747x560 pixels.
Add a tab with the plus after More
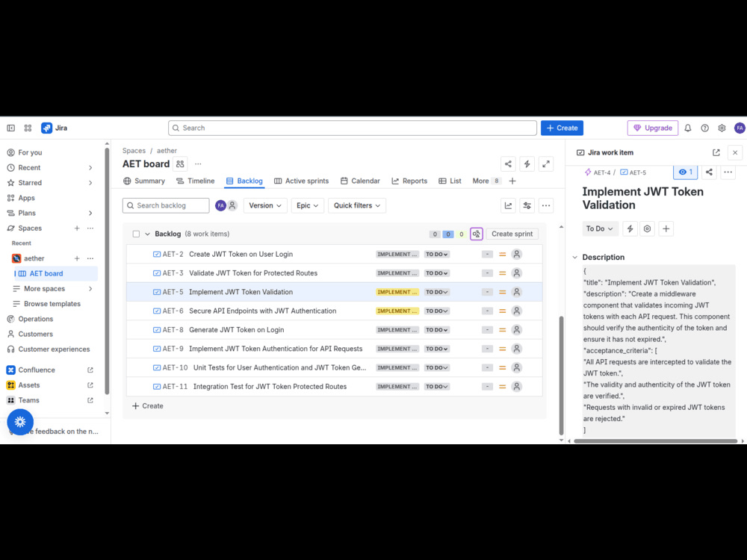click(512, 181)
